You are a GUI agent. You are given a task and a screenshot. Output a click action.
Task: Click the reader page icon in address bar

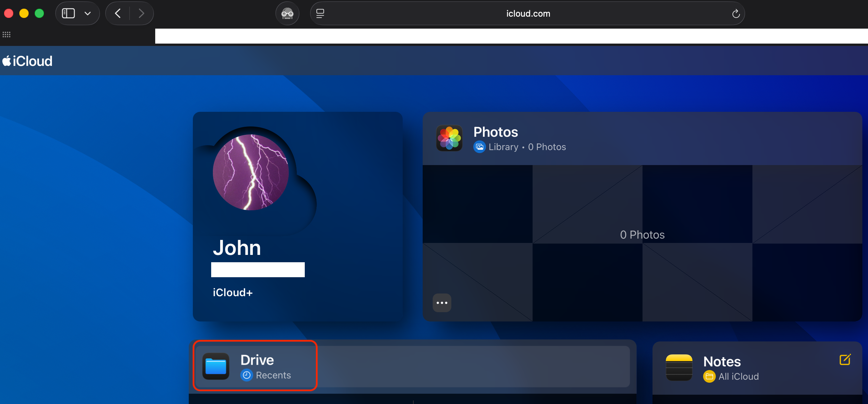click(x=320, y=14)
